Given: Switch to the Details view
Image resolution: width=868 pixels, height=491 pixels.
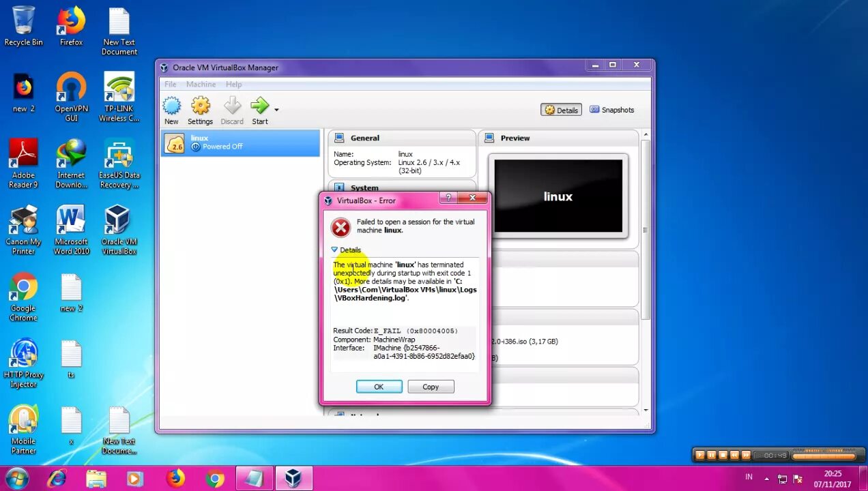Looking at the screenshot, I should coord(561,110).
